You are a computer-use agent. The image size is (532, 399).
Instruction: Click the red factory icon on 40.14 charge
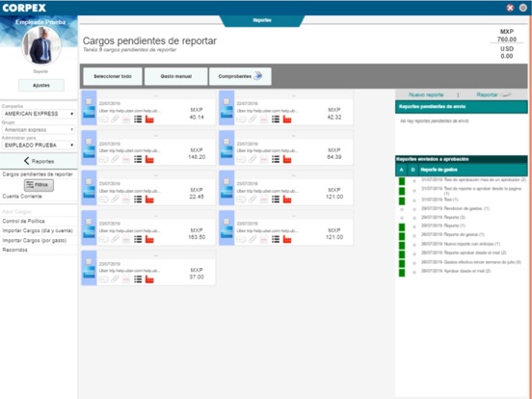(x=149, y=120)
